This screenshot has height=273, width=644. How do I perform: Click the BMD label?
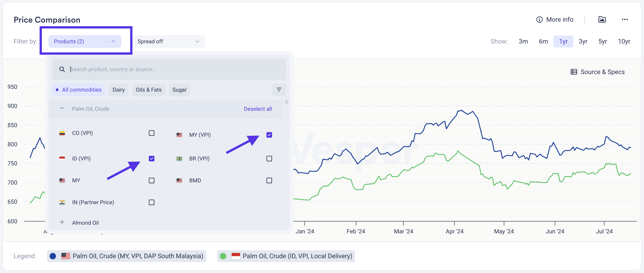point(195,180)
